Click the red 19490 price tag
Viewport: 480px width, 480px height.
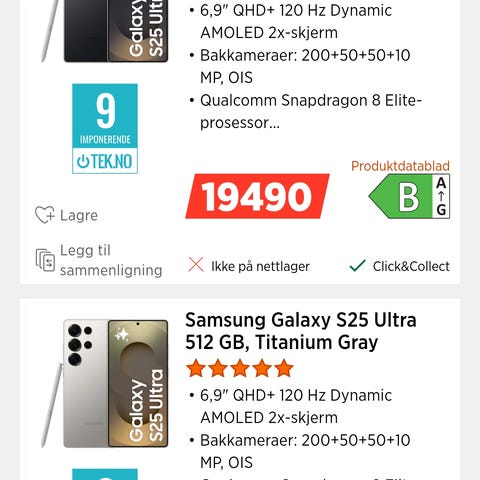pyautogui.click(x=257, y=196)
